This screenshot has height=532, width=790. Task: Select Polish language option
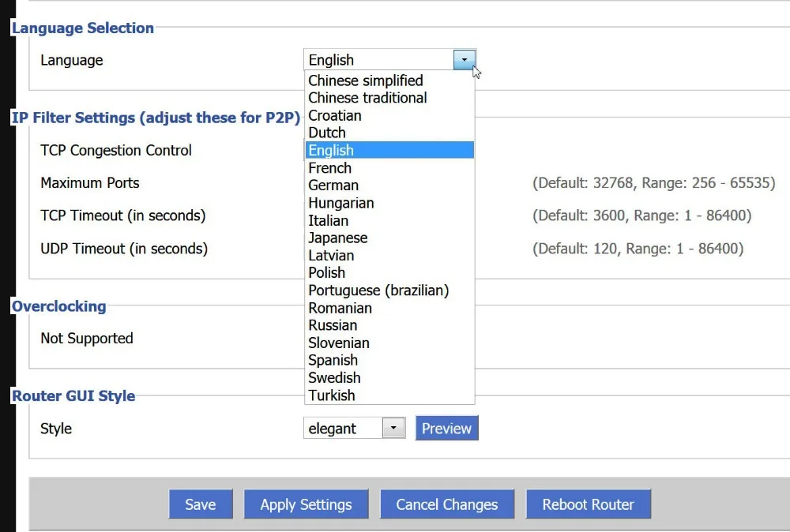pyautogui.click(x=389, y=272)
